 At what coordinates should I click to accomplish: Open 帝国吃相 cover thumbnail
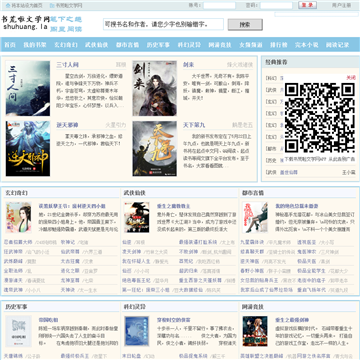pyautogui.click(x=18, y=331)
